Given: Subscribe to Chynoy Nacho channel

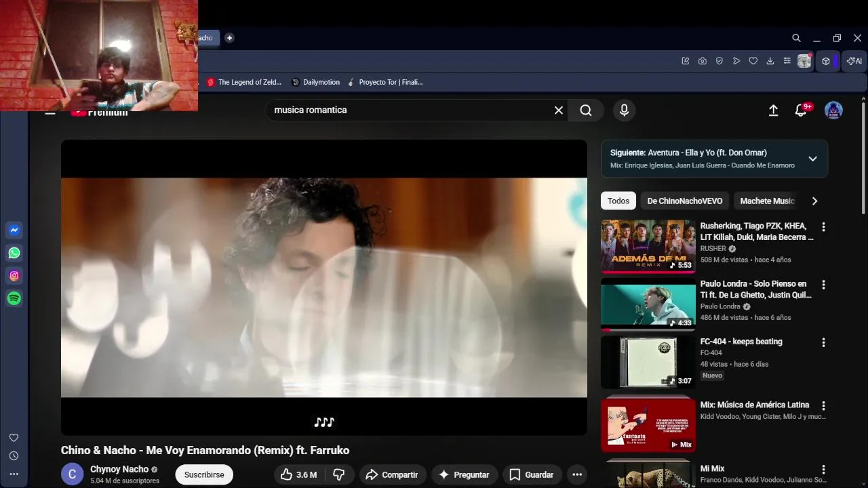Looking at the screenshot, I should [x=204, y=474].
